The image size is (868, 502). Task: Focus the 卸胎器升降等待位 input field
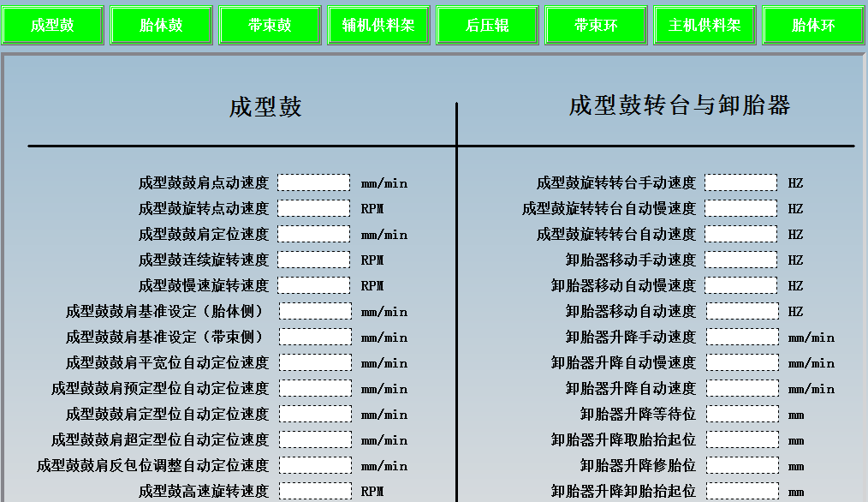tap(741, 414)
